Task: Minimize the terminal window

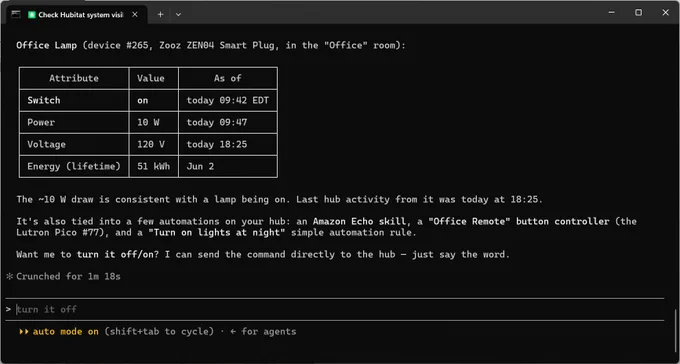Action: point(611,13)
